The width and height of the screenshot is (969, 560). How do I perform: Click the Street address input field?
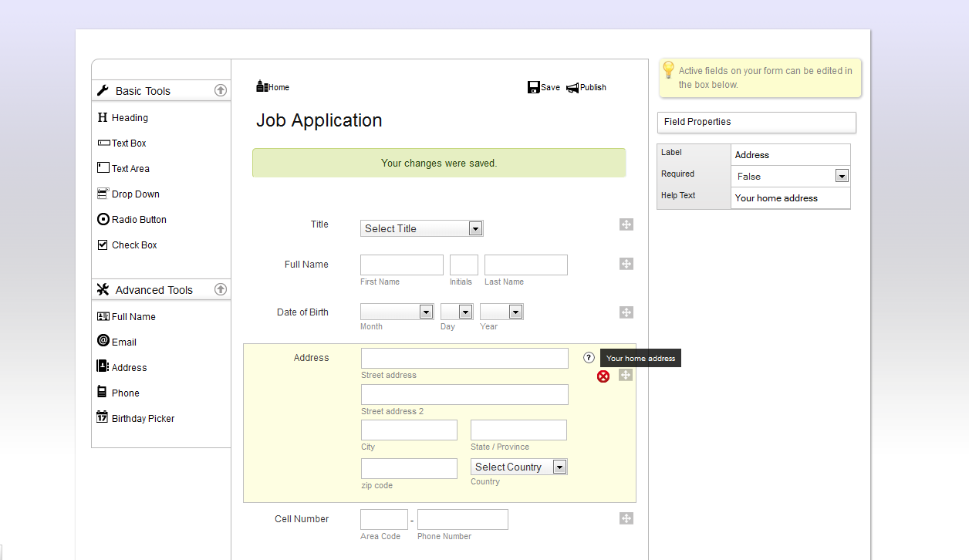(464, 358)
